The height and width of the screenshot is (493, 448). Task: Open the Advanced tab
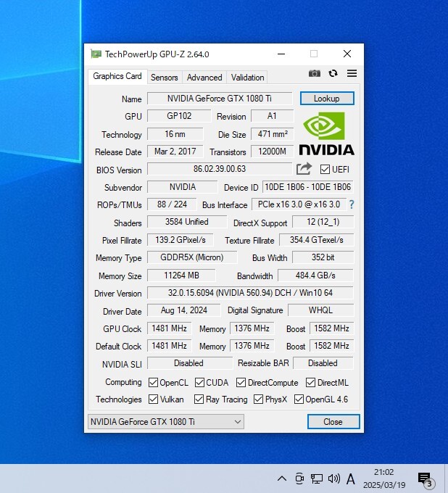pos(204,78)
